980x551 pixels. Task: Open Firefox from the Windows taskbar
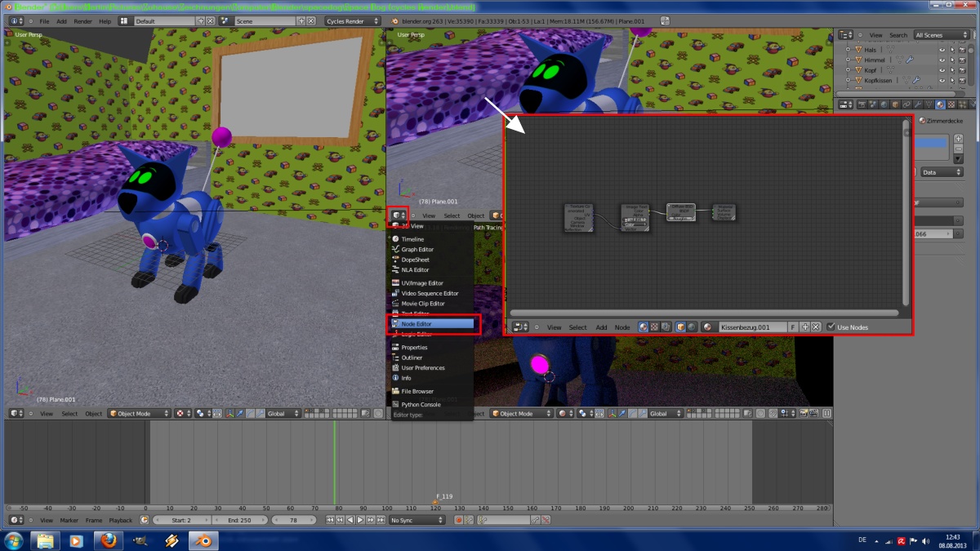tap(107, 540)
